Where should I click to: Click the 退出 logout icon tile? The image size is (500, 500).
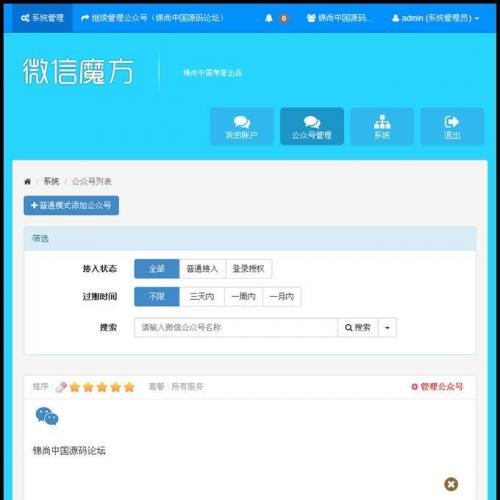(452, 126)
